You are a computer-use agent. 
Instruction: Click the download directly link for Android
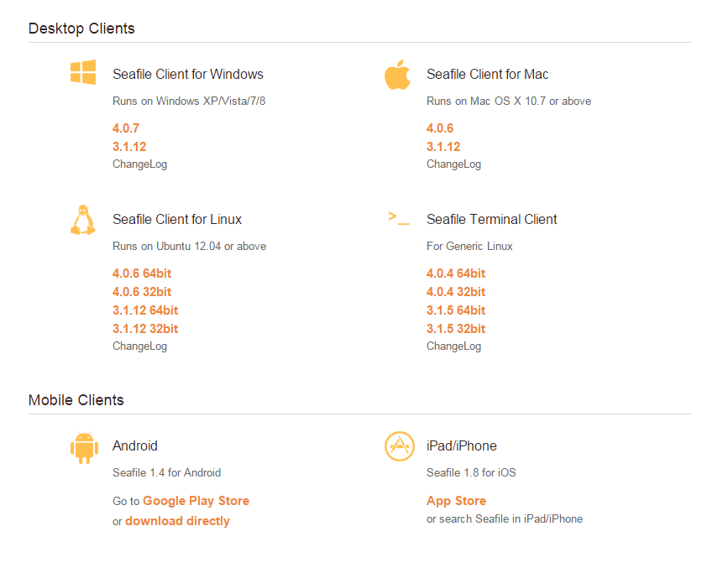click(177, 521)
